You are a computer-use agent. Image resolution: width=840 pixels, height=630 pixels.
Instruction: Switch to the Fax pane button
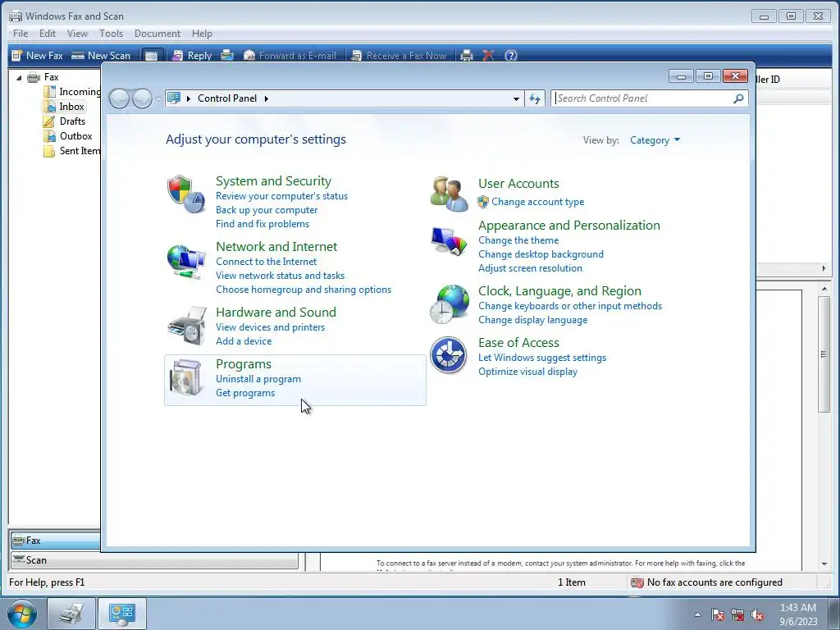tap(56, 541)
